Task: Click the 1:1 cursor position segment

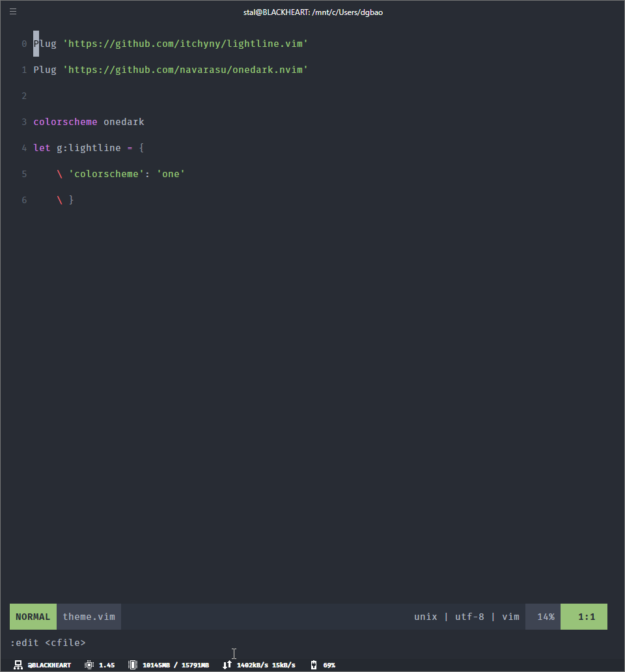Action: click(583, 616)
